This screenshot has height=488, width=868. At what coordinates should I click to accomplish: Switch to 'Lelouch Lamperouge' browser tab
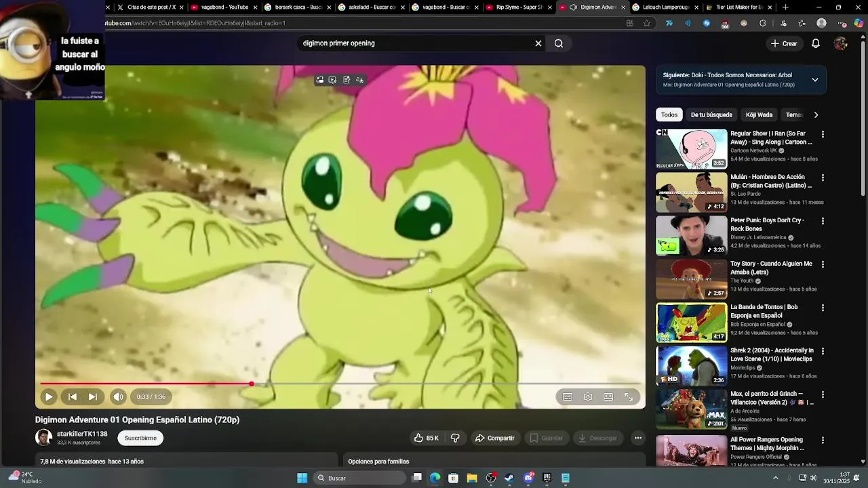click(665, 7)
